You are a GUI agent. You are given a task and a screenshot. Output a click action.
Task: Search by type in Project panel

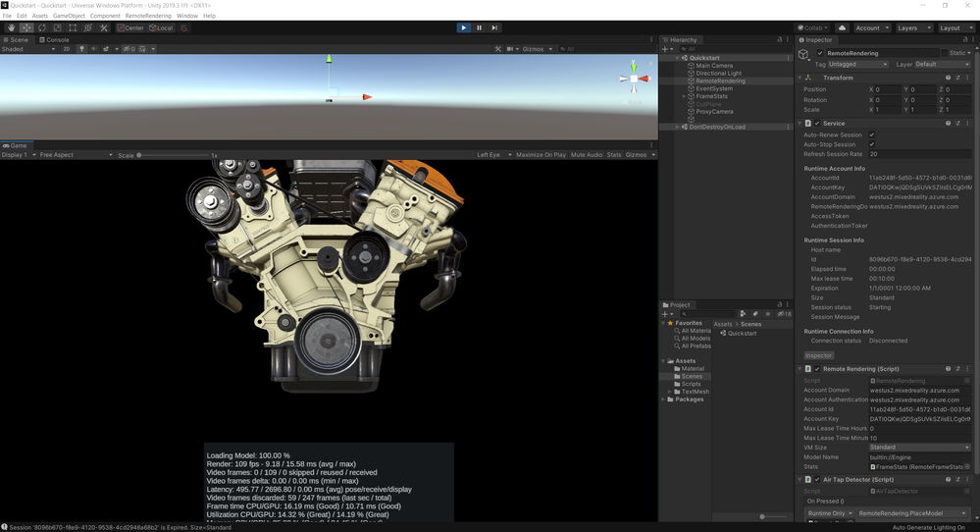pos(743,314)
